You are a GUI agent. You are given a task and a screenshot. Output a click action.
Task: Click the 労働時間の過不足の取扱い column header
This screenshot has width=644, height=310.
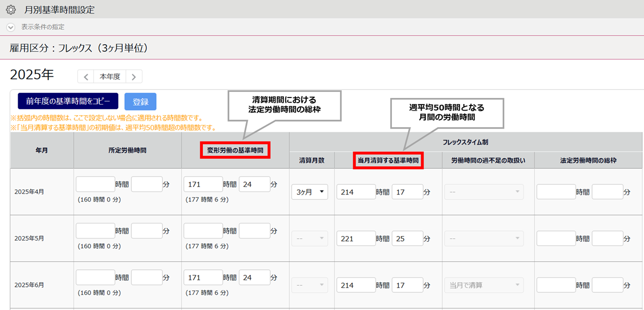pyautogui.click(x=488, y=160)
